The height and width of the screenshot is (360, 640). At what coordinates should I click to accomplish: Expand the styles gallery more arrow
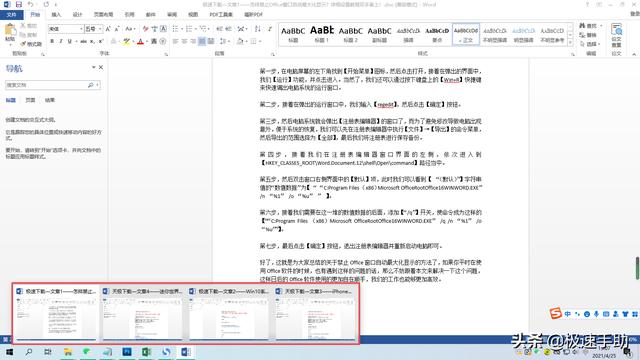(x=570, y=42)
